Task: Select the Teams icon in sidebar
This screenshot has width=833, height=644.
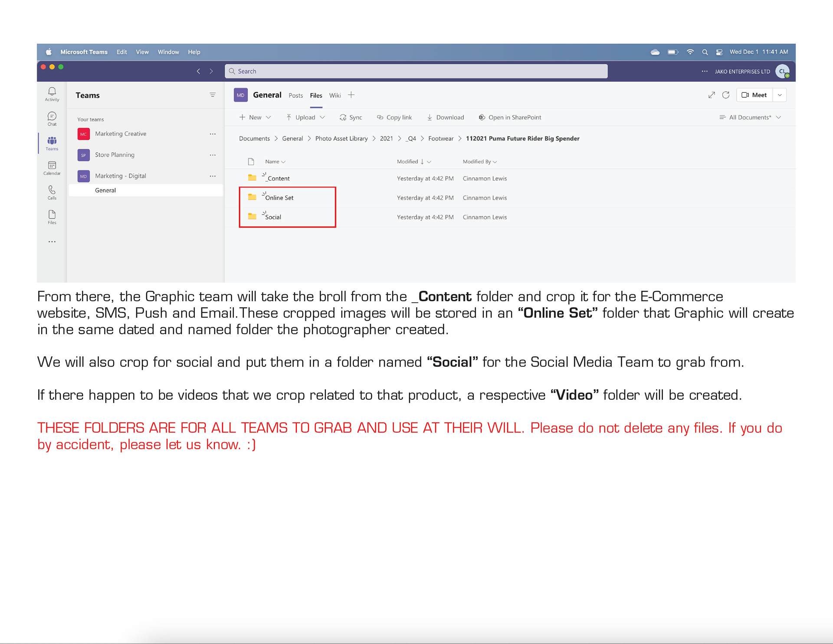Action: pyautogui.click(x=52, y=143)
